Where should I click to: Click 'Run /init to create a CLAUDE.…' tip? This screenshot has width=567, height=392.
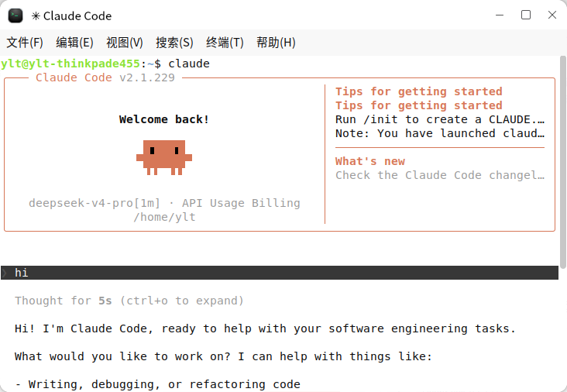pos(440,119)
